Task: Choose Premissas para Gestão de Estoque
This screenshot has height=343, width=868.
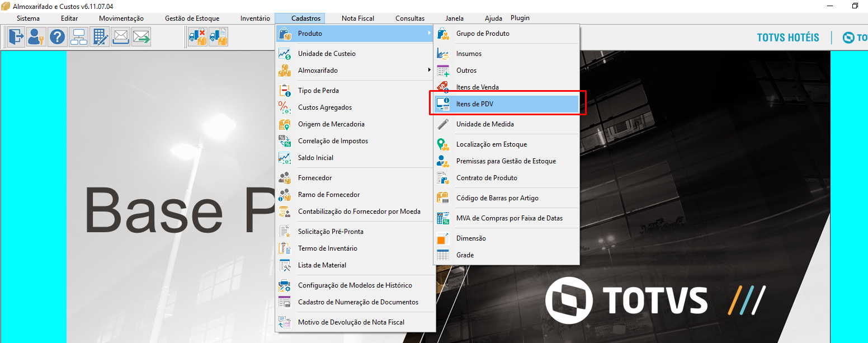Action: (507, 161)
